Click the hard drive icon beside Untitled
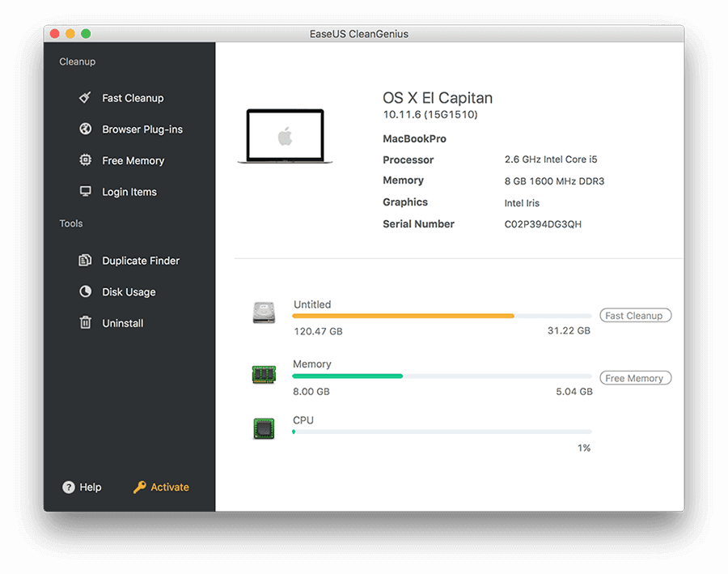 tap(264, 313)
